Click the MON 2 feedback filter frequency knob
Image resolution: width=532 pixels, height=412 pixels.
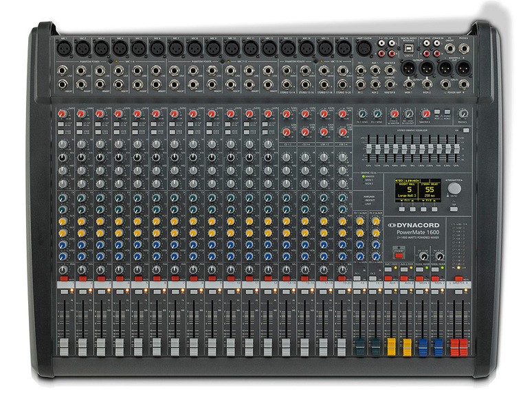[439, 256]
